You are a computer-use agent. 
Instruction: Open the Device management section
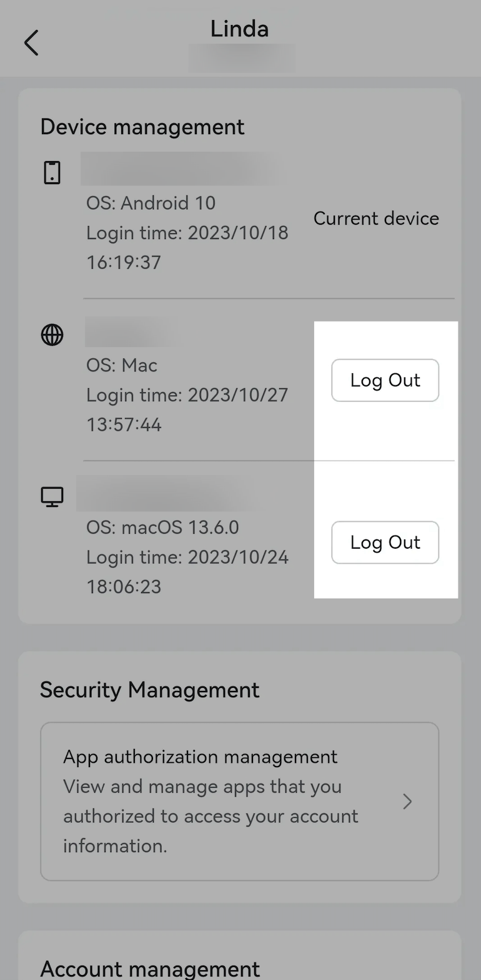[142, 127]
